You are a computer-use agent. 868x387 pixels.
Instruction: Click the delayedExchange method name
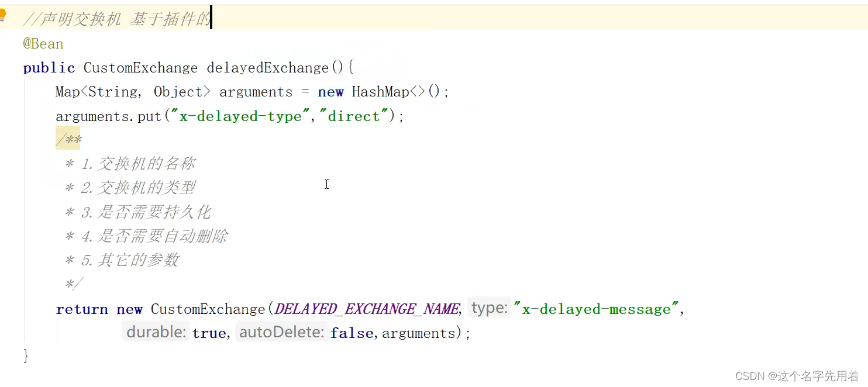tap(268, 68)
